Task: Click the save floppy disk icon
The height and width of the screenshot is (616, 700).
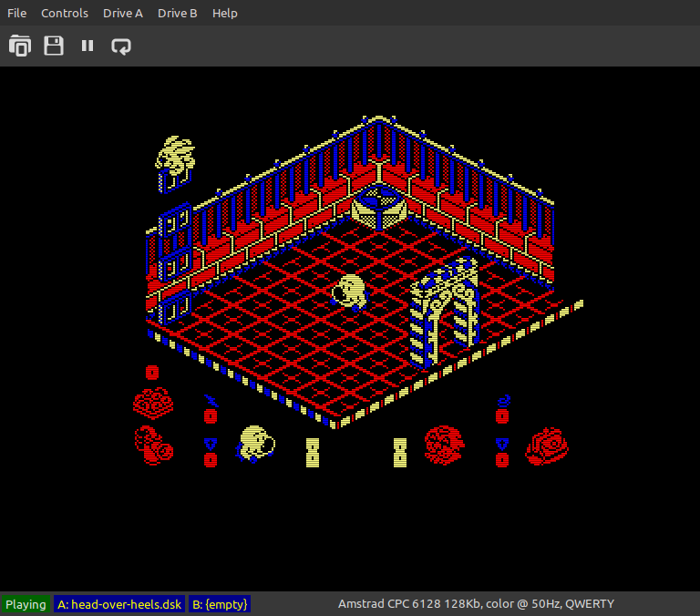Action: (x=54, y=46)
